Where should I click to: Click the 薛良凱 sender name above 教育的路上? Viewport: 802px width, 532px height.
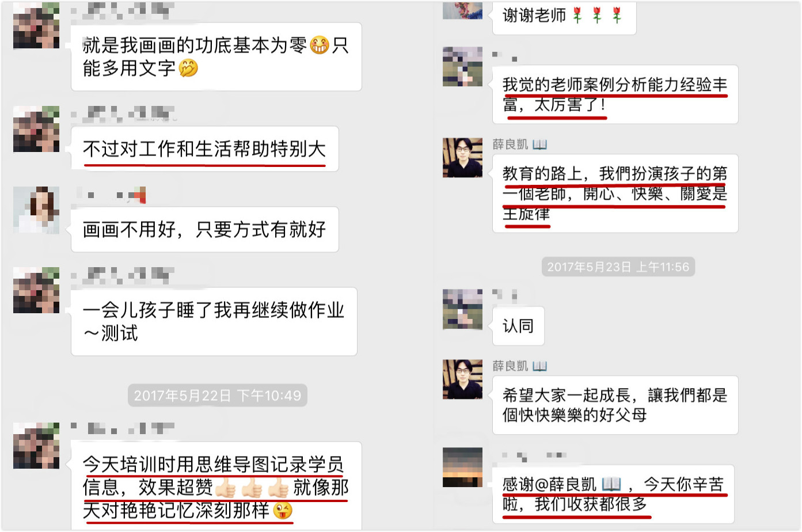click(510, 144)
